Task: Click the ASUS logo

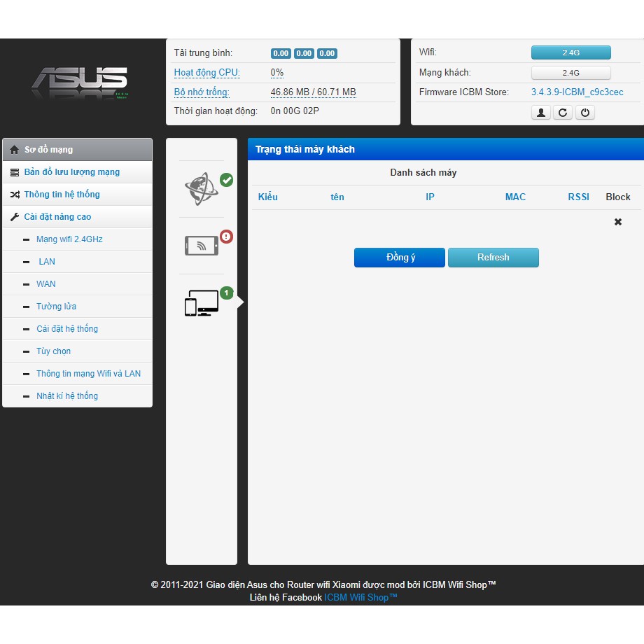Action: click(x=79, y=83)
